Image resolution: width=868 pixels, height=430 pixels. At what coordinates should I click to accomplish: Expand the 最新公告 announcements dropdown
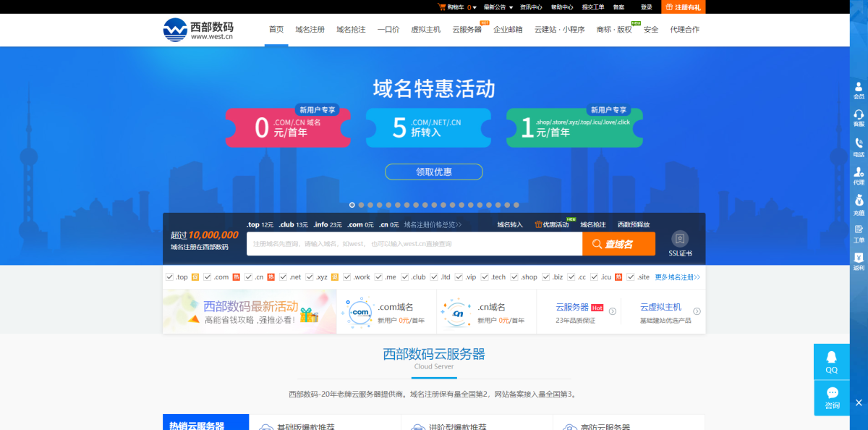click(498, 7)
